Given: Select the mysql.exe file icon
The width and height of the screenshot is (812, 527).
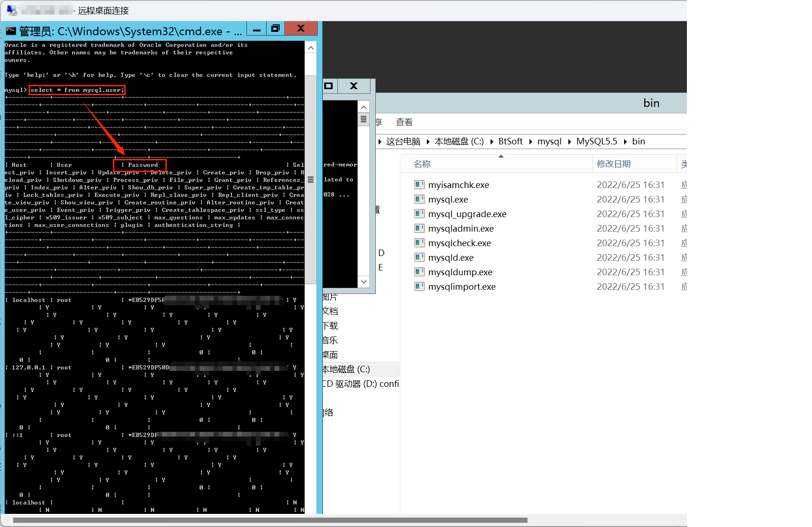Looking at the screenshot, I should click(419, 199).
